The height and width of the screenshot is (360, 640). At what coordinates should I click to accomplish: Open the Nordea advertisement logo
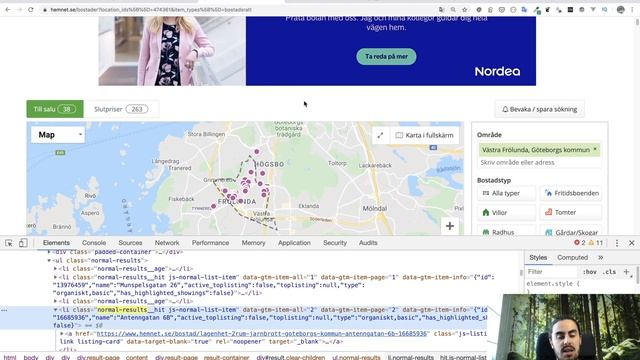tap(497, 71)
